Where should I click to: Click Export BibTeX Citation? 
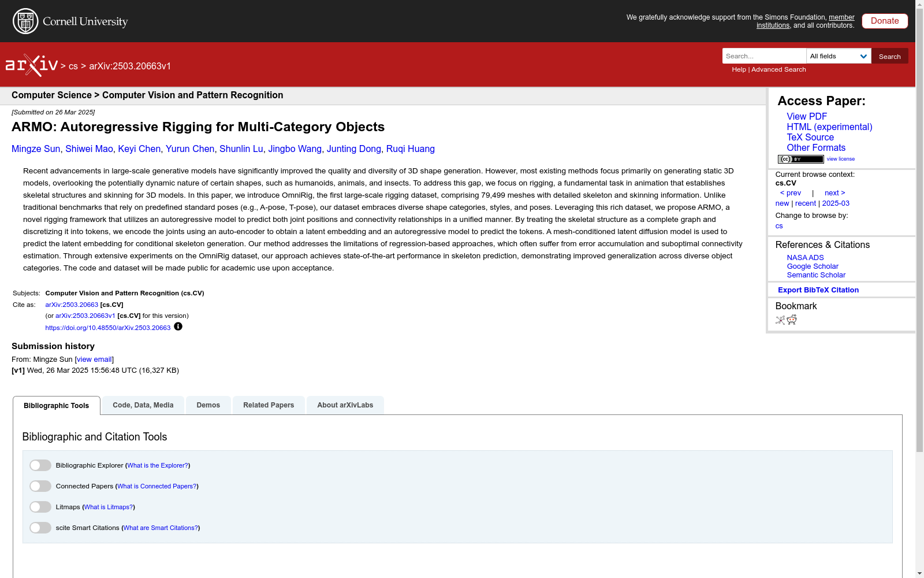point(818,290)
